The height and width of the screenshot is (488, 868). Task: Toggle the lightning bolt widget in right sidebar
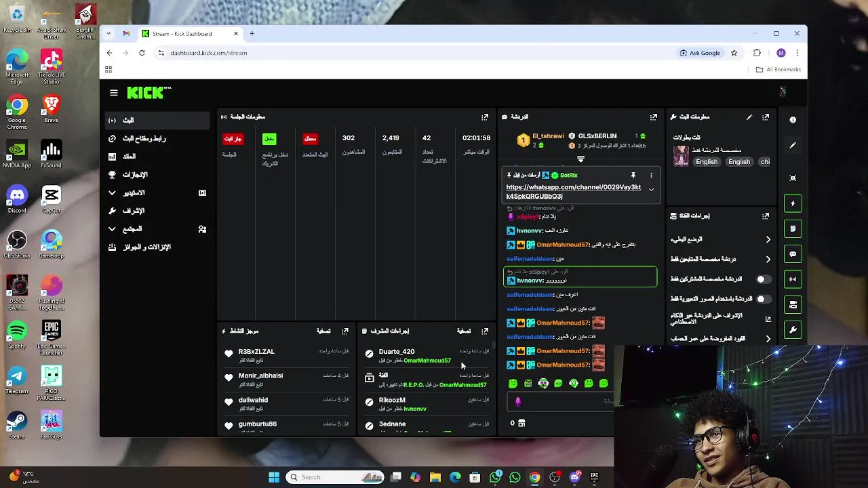793,203
